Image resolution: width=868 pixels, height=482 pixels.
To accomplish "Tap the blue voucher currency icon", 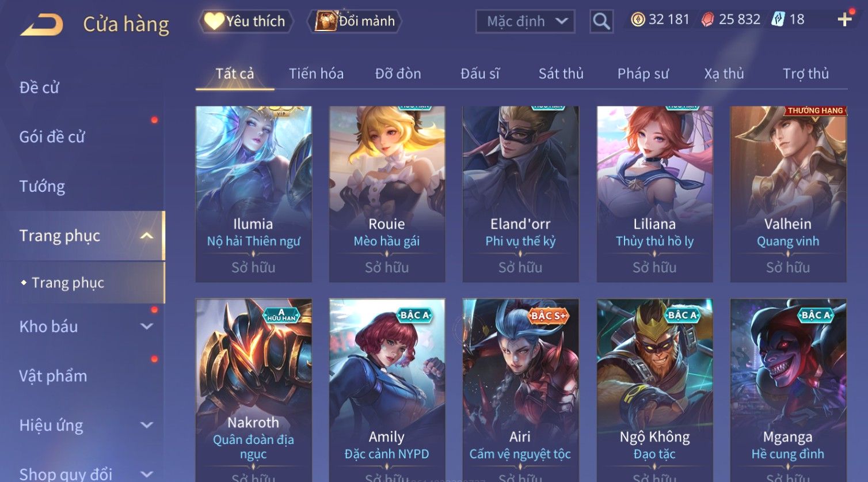I will [x=778, y=20].
